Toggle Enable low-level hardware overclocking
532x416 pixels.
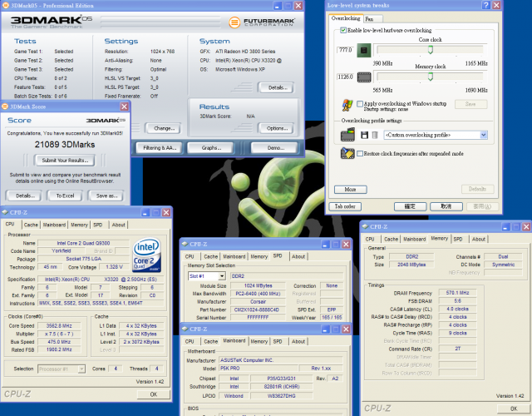click(343, 30)
